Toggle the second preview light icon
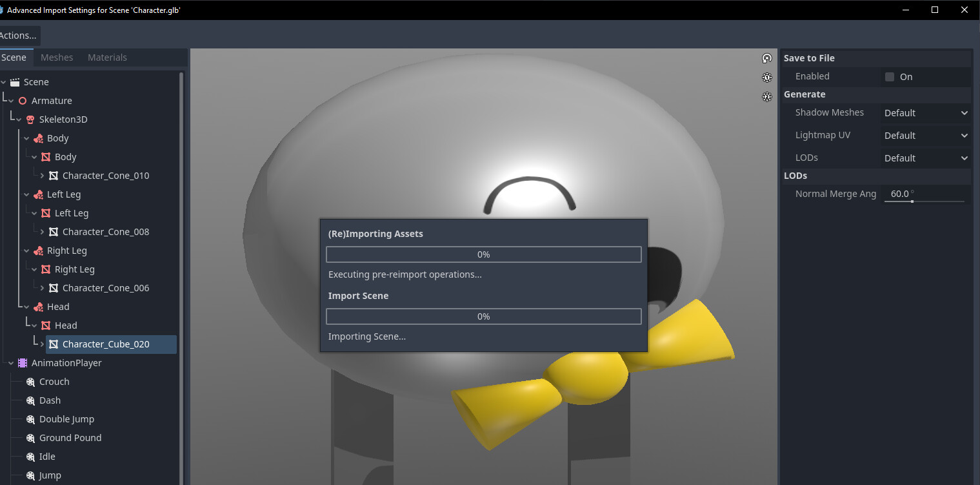This screenshot has height=485, width=980. click(x=767, y=97)
